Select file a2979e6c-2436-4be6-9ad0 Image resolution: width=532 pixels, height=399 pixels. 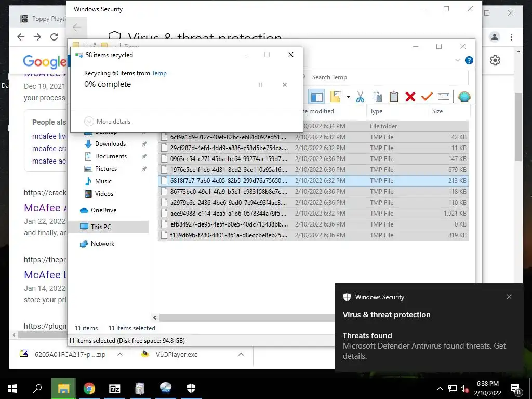point(313,203)
